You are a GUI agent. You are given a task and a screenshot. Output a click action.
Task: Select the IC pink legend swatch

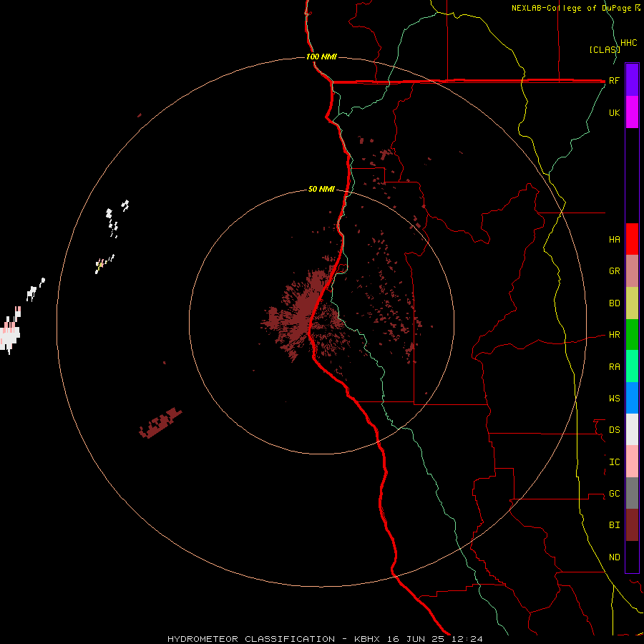coord(632,462)
